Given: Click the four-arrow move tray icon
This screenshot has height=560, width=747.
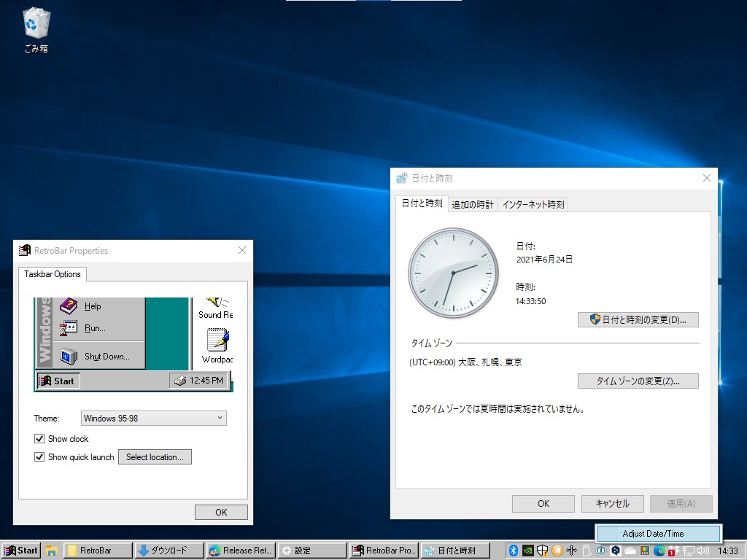Looking at the screenshot, I should click(572, 551).
